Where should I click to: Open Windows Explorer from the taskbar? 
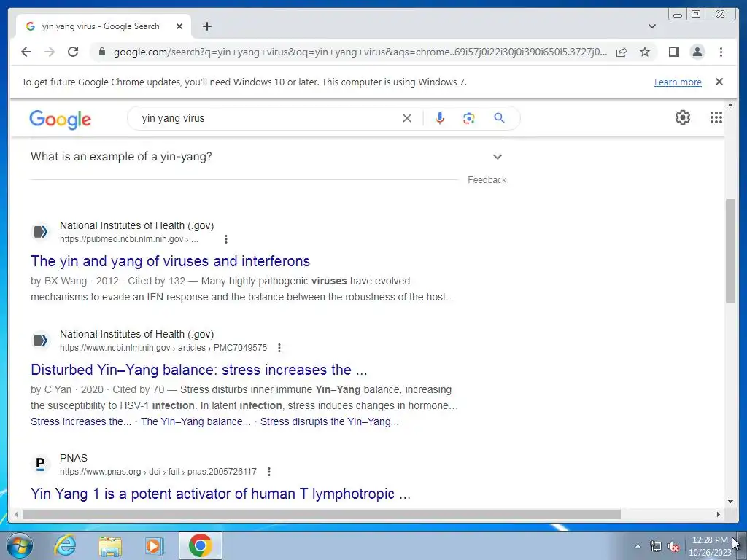[110, 545]
